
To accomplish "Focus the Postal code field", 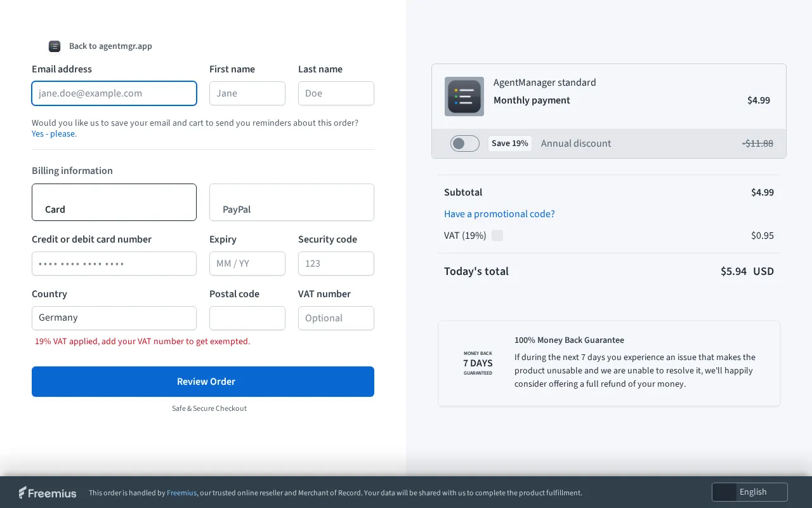I will click(247, 318).
